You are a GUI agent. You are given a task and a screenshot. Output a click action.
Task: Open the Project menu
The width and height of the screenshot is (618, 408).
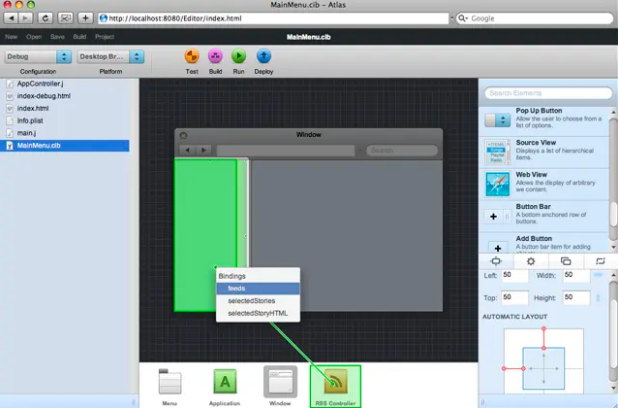click(104, 37)
